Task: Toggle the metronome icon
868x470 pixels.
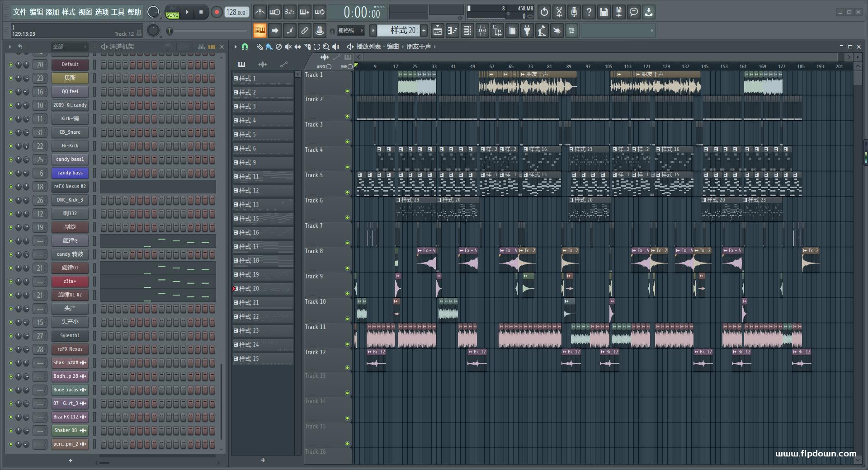Action: coord(259,12)
